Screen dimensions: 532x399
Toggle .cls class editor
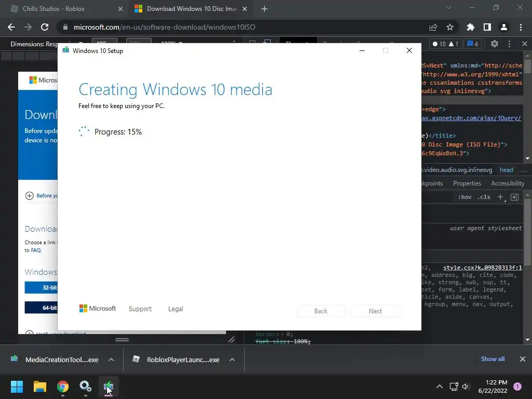484,197
